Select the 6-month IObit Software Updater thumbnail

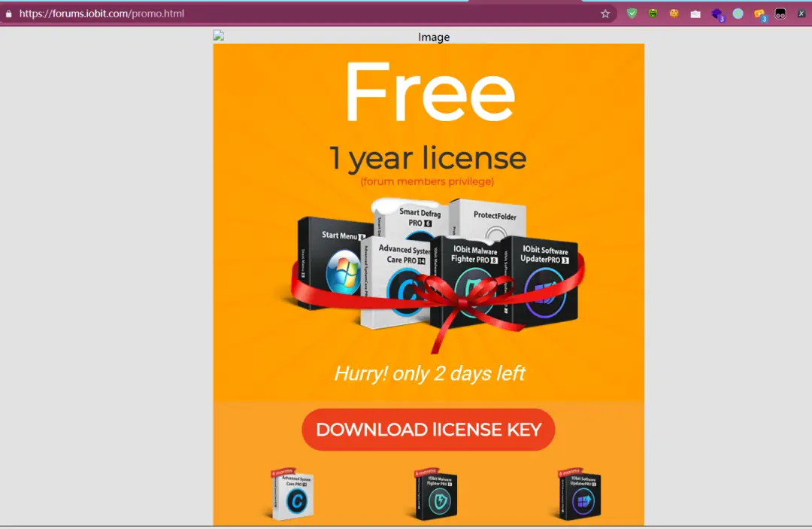click(x=580, y=494)
